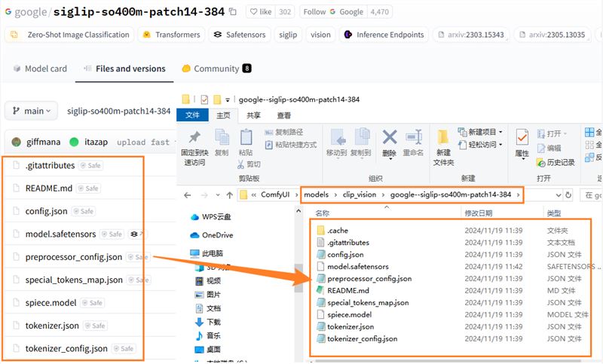Open the 轻松访问 dropdown
603x364 pixels.
[x=480, y=145]
